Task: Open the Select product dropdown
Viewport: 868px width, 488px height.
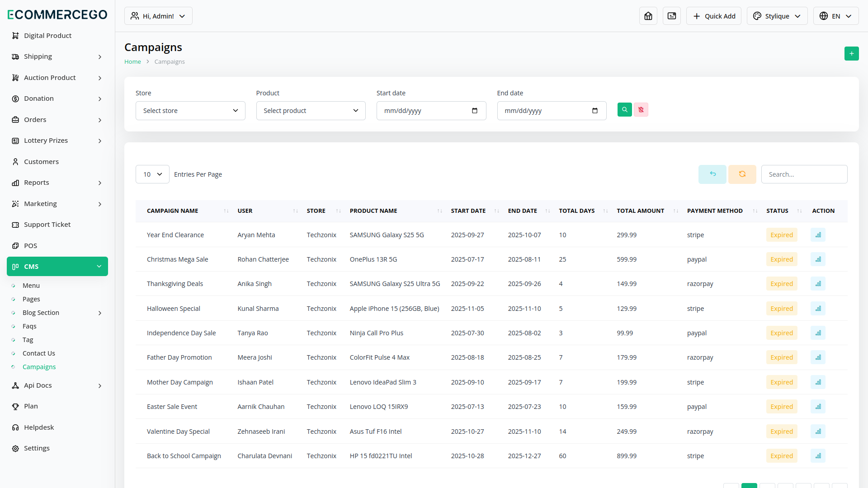Action: coord(311,111)
